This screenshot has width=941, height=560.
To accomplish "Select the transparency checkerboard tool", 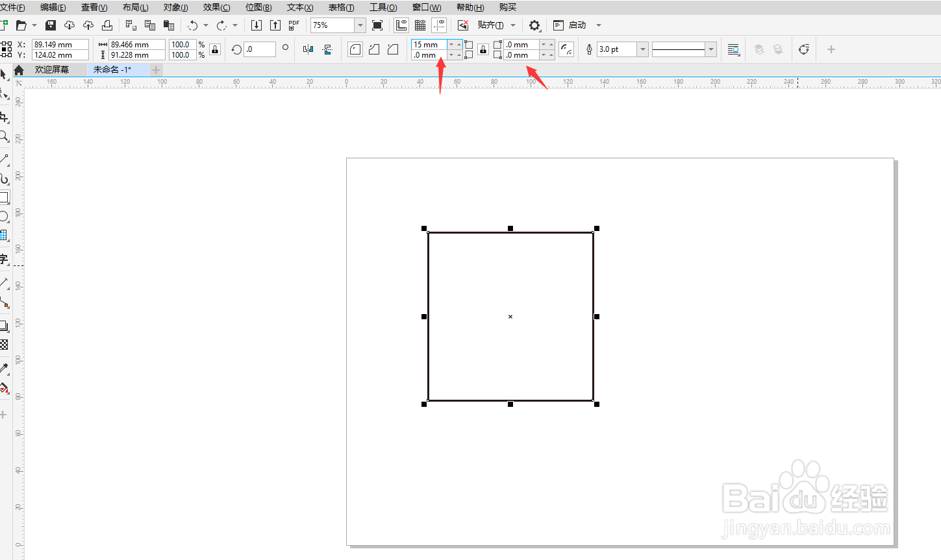I will 4,345.
